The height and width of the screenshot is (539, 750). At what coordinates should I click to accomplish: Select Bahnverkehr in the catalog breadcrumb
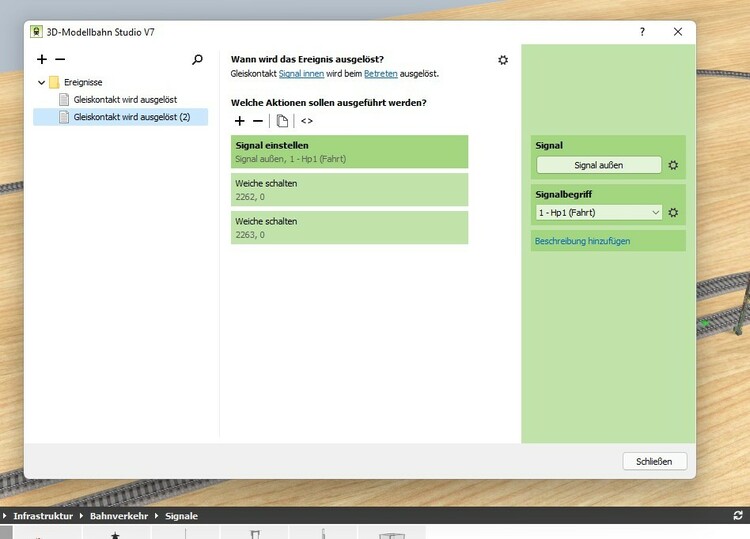[119, 516]
